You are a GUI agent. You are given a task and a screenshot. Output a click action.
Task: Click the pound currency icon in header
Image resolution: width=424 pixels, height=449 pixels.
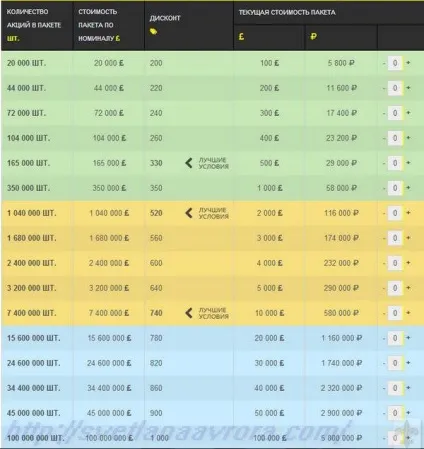pos(241,36)
